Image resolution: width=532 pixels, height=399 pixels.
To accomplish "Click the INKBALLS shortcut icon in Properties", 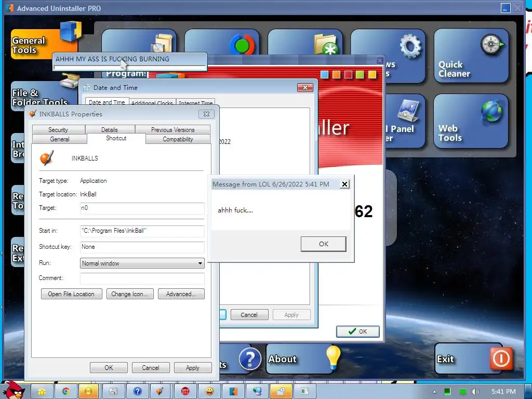I will (46, 158).
